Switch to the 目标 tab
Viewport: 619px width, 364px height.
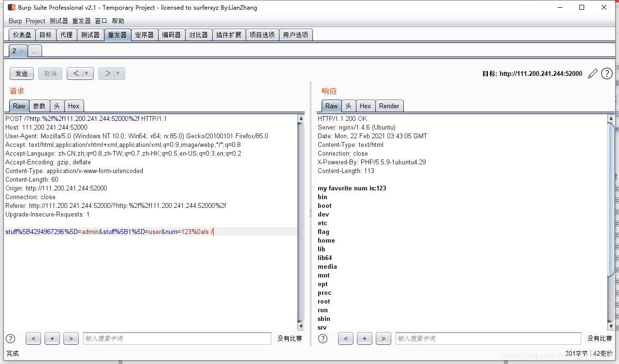(x=45, y=35)
